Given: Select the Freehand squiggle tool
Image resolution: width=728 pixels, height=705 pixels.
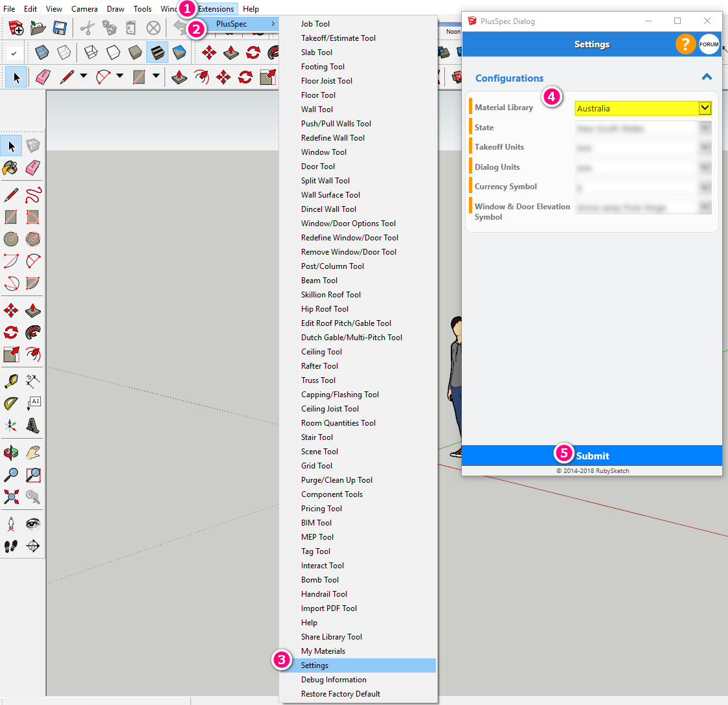Looking at the screenshot, I should coord(33,195).
